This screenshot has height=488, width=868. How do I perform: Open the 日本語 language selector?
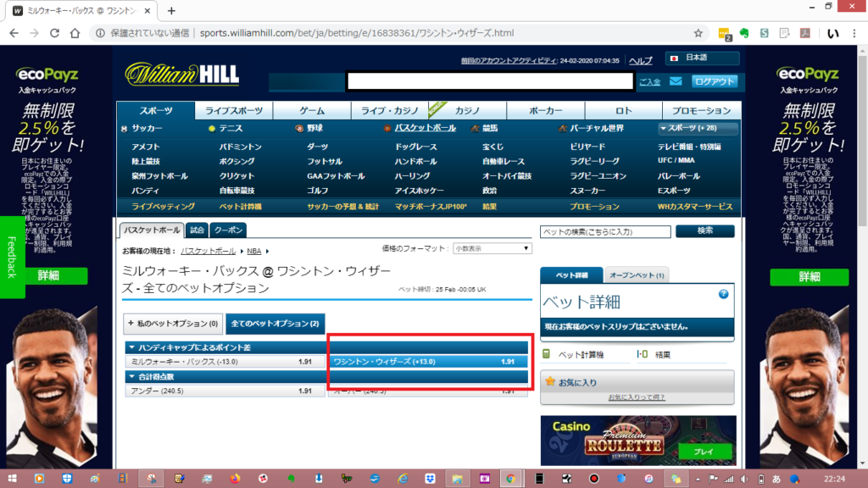click(703, 58)
